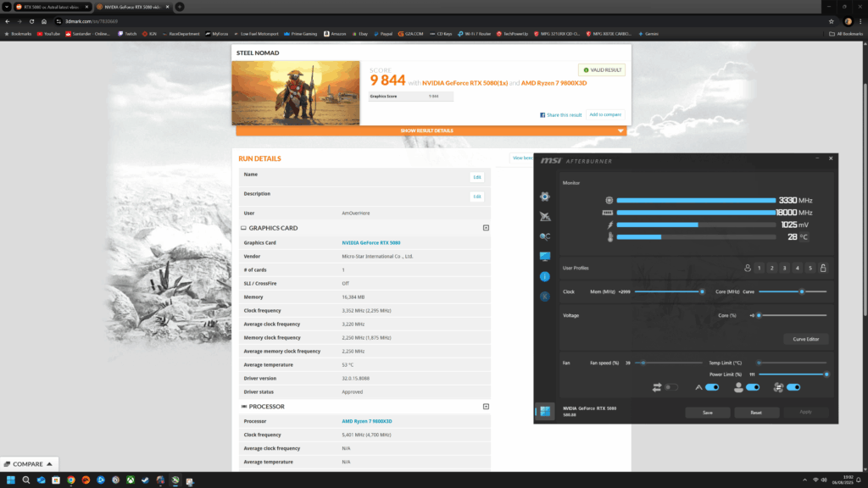Open the Curve Editor
The width and height of the screenshot is (868, 488).
(805, 339)
